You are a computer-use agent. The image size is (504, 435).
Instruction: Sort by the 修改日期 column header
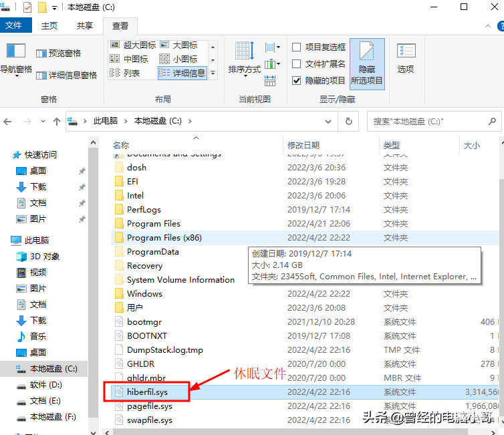tap(303, 145)
